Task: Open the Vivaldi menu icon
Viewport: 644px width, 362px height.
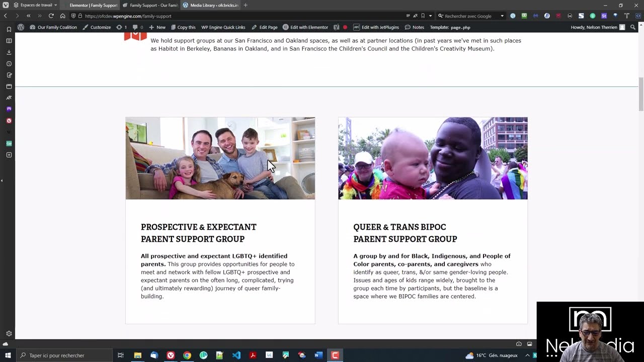Action: (x=6, y=5)
